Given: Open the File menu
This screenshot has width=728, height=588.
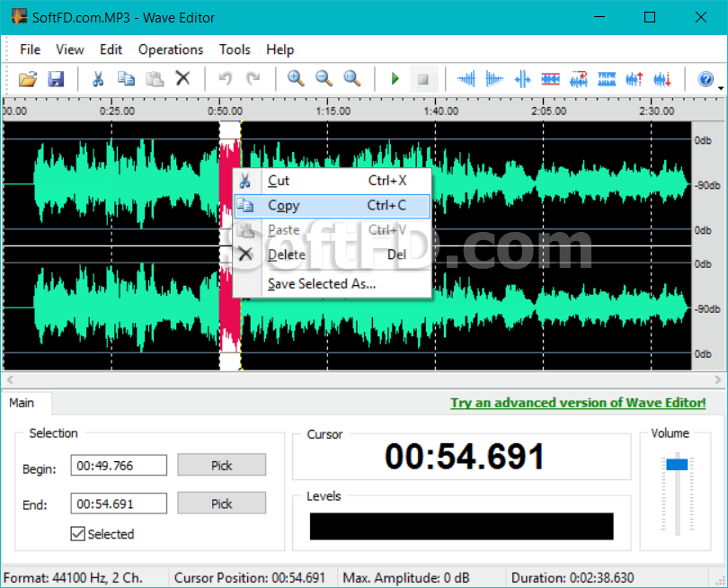Looking at the screenshot, I should 31,49.
